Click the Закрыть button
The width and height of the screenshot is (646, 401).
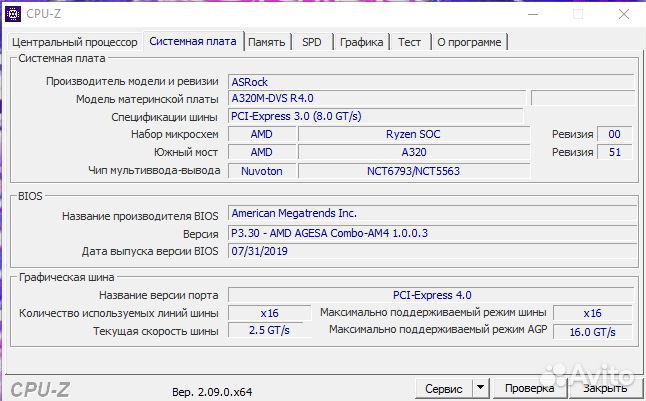[x=605, y=388]
